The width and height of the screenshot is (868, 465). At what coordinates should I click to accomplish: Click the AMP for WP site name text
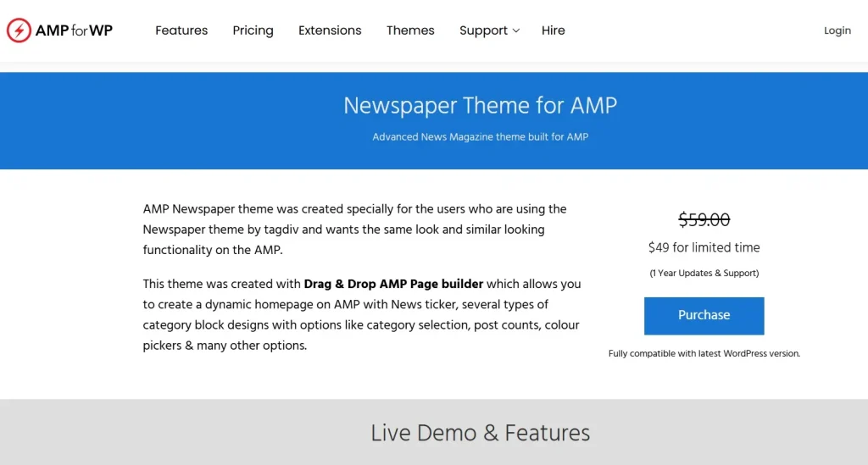click(x=74, y=30)
